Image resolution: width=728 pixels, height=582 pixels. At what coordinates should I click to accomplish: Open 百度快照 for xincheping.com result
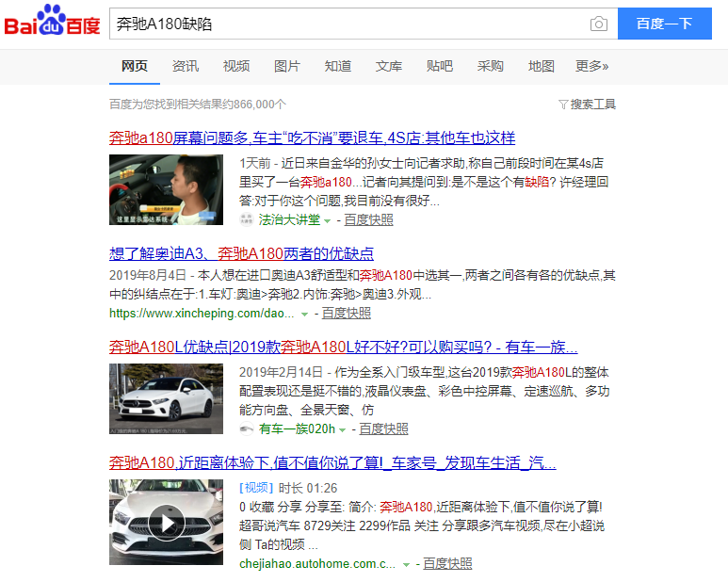tap(343, 314)
